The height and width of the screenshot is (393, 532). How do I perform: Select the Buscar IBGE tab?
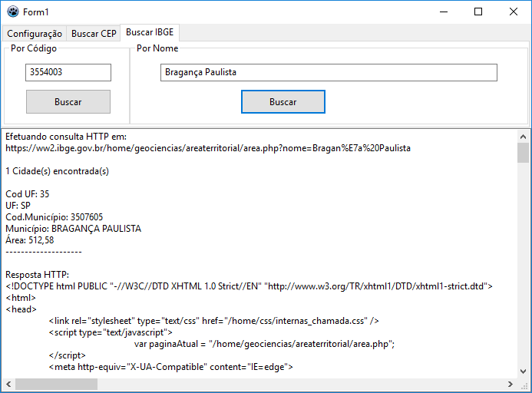click(x=150, y=32)
